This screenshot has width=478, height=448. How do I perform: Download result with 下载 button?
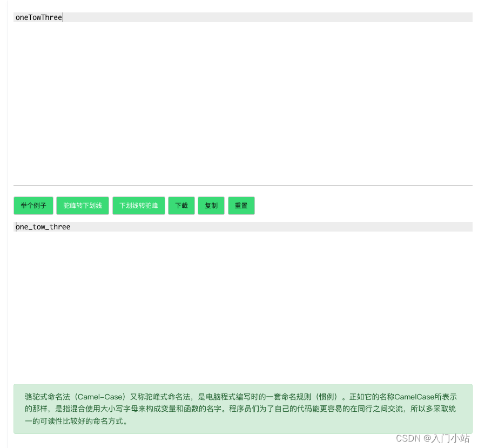[181, 206]
